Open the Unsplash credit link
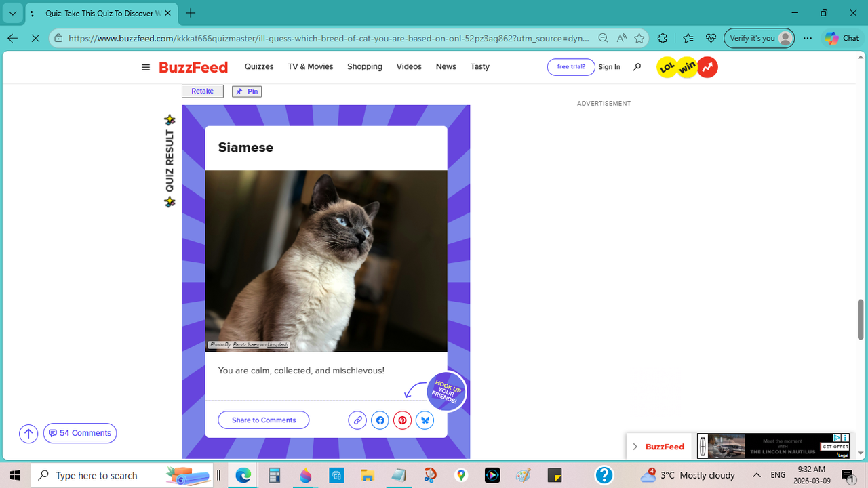868x488 pixels. coord(277,345)
